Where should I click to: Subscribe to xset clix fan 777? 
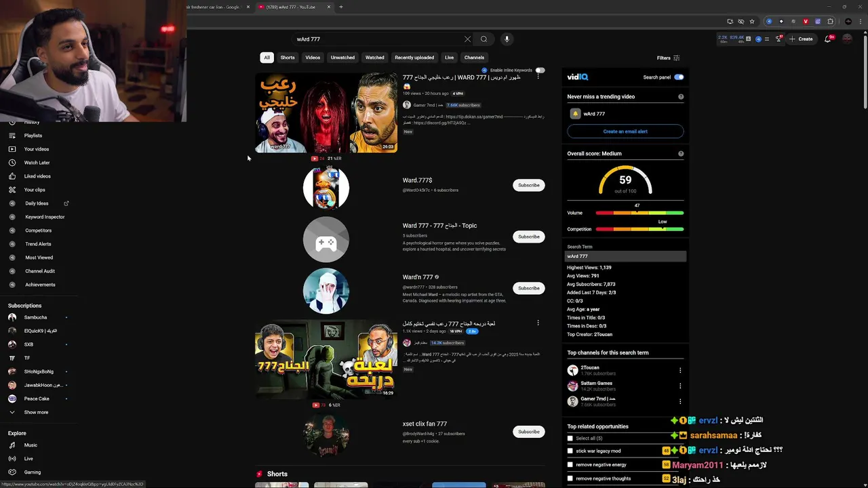pyautogui.click(x=529, y=432)
